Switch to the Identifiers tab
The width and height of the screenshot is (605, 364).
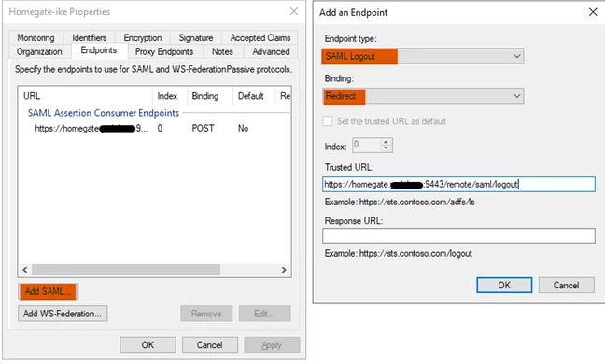click(89, 37)
